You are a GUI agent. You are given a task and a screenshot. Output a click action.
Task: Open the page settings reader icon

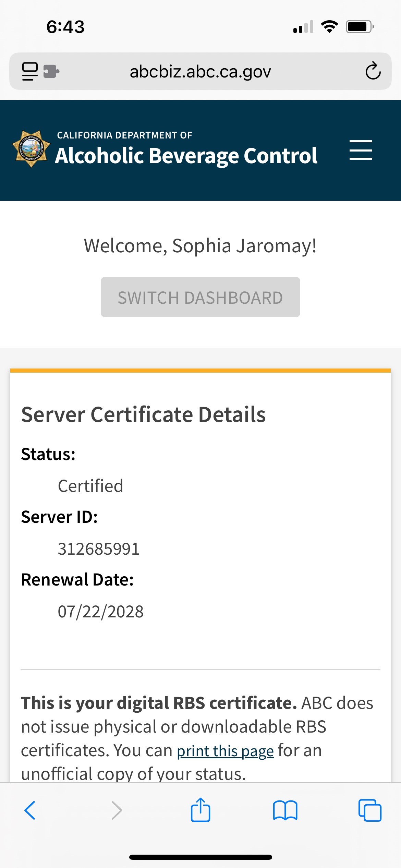(30, 71)
